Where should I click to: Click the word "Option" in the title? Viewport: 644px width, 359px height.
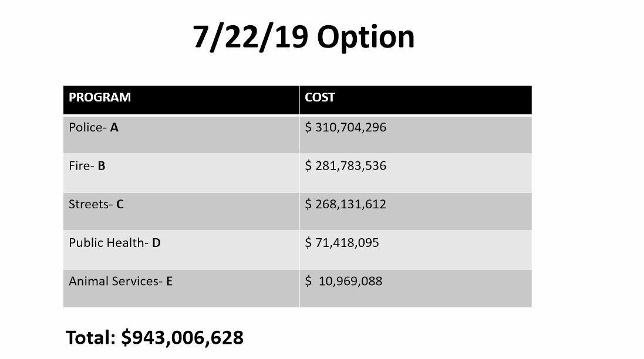tap(366, 38)
